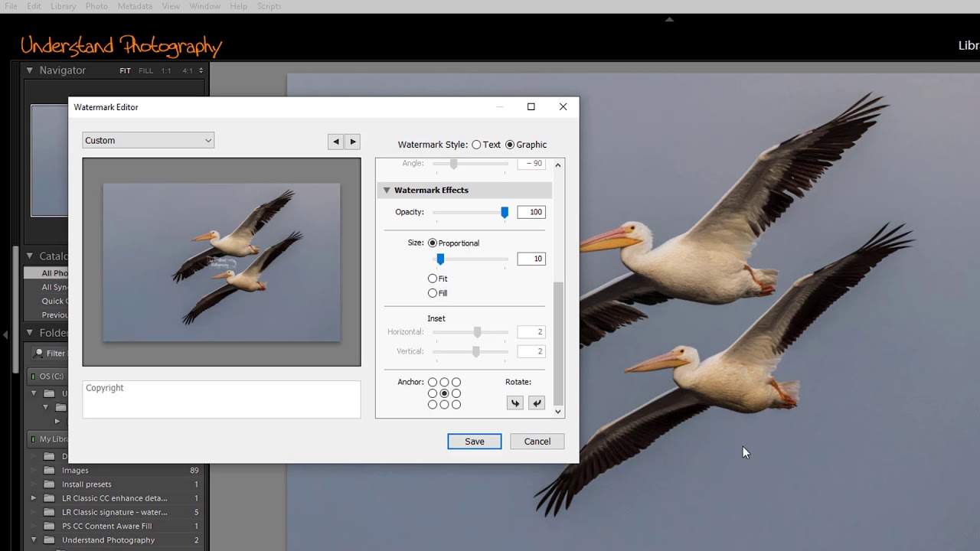Cancel the Watermark Editor

(537, 442)
